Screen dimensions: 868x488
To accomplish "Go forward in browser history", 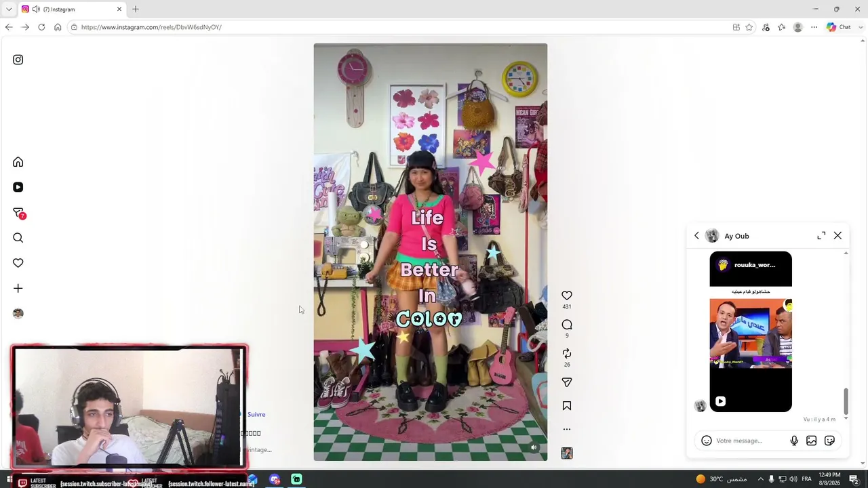I will 25,27.
